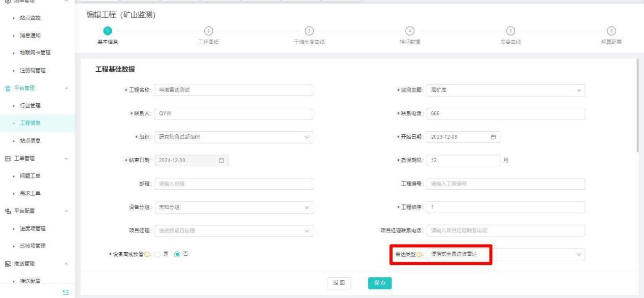Open the 雷达类型 dropdown
The height and width of the screenshot is (298, 644).
[505, 254]
